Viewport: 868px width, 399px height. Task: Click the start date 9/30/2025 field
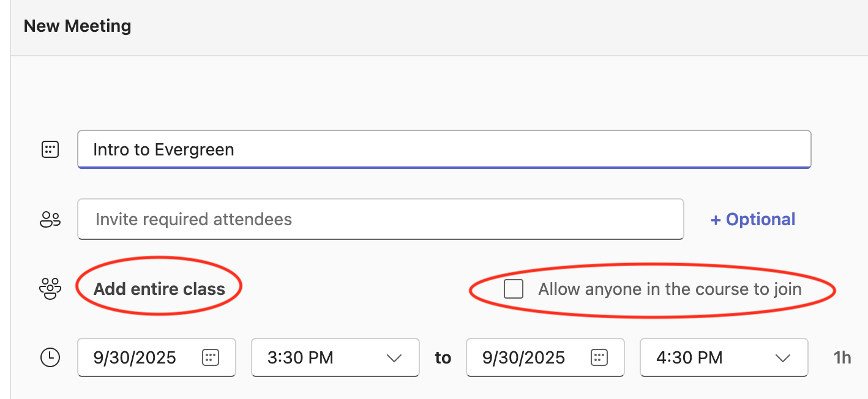pos(135,357)
